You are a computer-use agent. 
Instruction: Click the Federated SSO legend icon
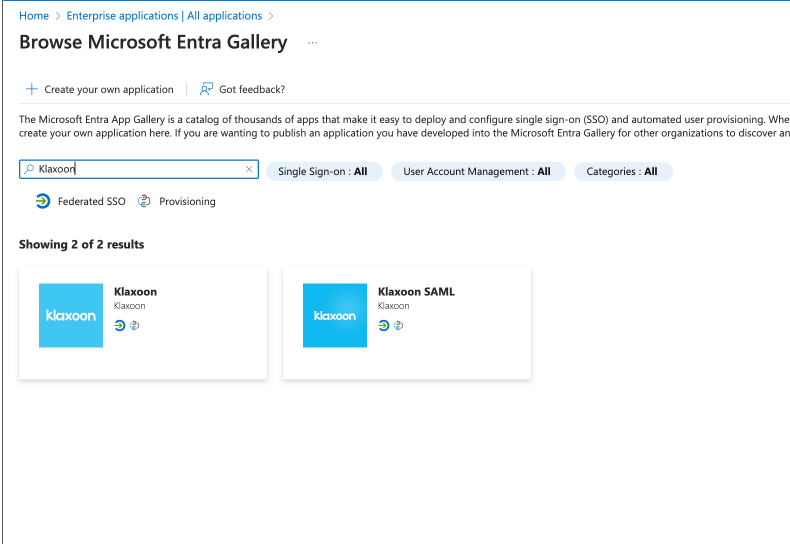[42, 201]
